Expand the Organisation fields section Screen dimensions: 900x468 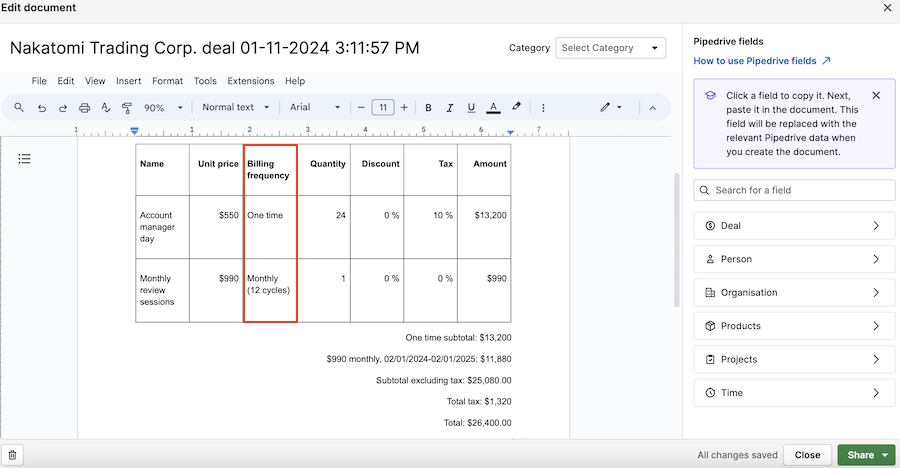pos(794,292)
